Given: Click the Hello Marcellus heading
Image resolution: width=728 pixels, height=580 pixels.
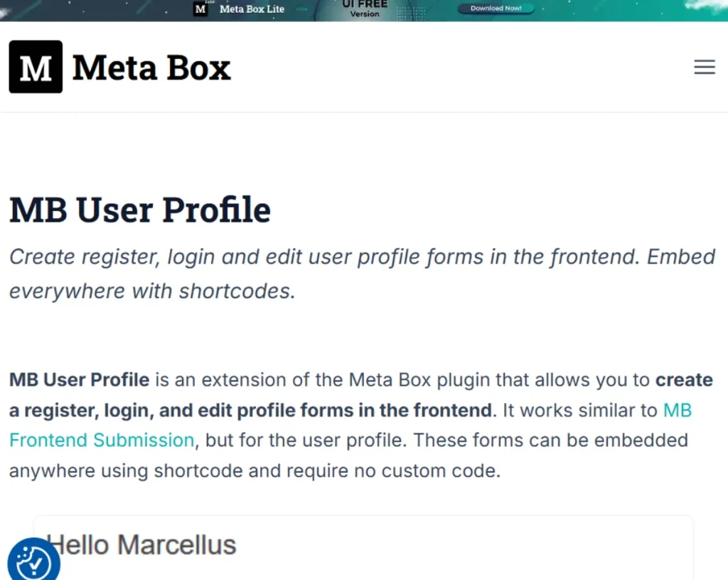Looking at the screenshot, I should pos(141,544).
